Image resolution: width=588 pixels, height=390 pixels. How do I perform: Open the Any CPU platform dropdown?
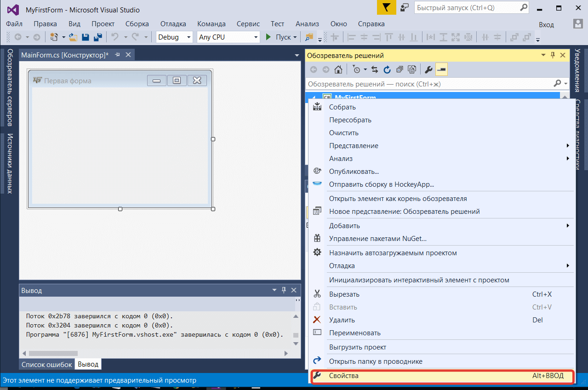(x=228, y=37)
